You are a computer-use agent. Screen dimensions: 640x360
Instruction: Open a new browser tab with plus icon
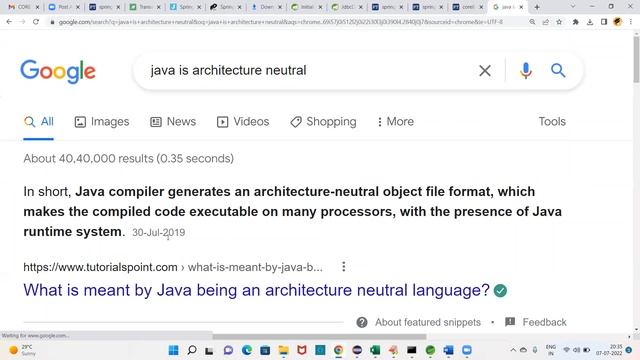click(537, 7)
